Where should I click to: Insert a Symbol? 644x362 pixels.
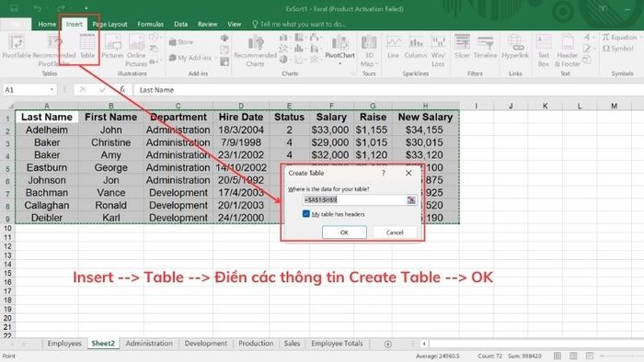click(617, 49)
